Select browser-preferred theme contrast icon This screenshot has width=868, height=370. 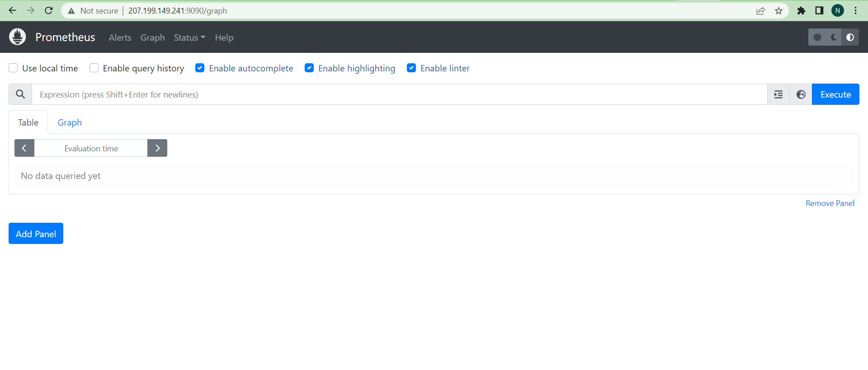coord(850,37)
